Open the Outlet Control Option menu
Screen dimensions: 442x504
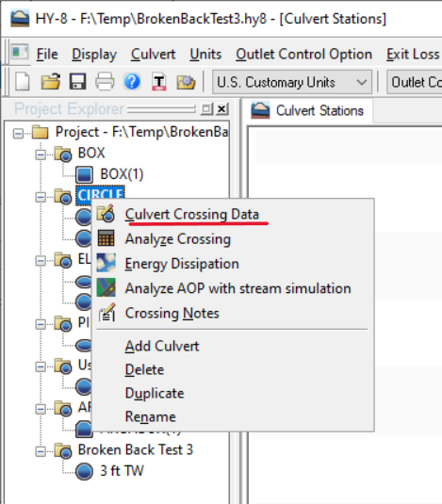pos(303,54)
